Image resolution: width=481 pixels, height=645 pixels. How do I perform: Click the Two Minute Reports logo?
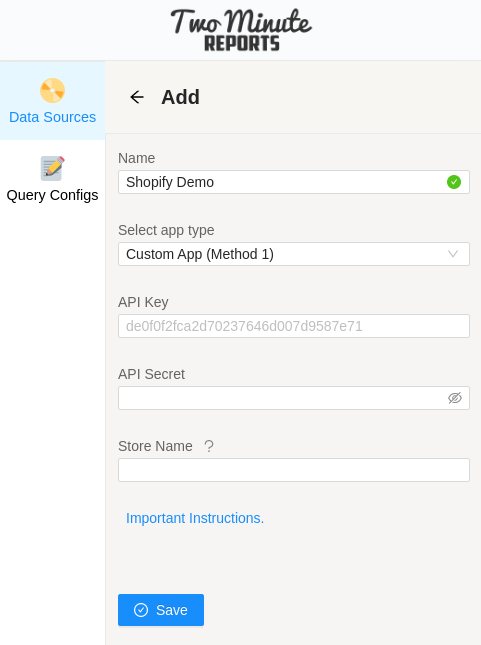pyautogui.click(x=242, y=30)
